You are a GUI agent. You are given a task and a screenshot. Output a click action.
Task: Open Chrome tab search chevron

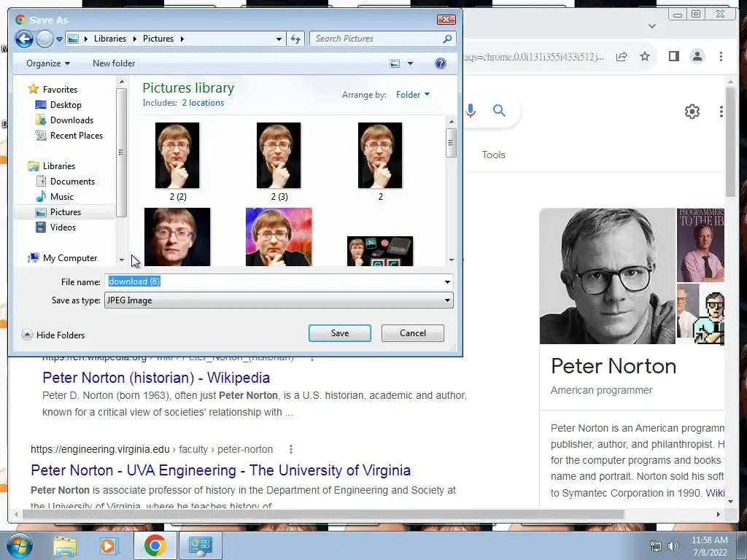pos(651,26)
